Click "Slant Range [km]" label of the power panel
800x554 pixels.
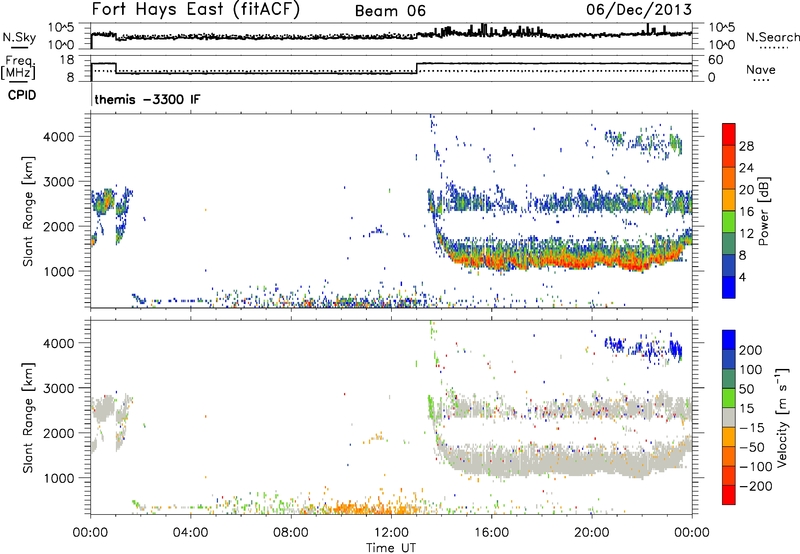(28, 211)
